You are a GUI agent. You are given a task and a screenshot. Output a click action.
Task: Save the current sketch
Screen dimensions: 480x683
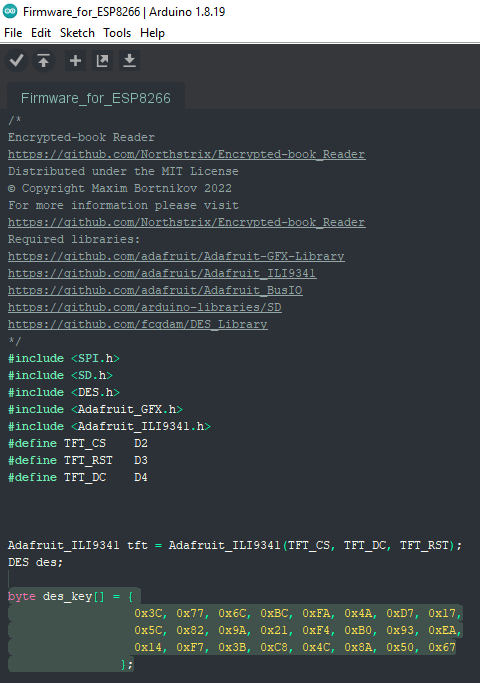coord(129,61)
